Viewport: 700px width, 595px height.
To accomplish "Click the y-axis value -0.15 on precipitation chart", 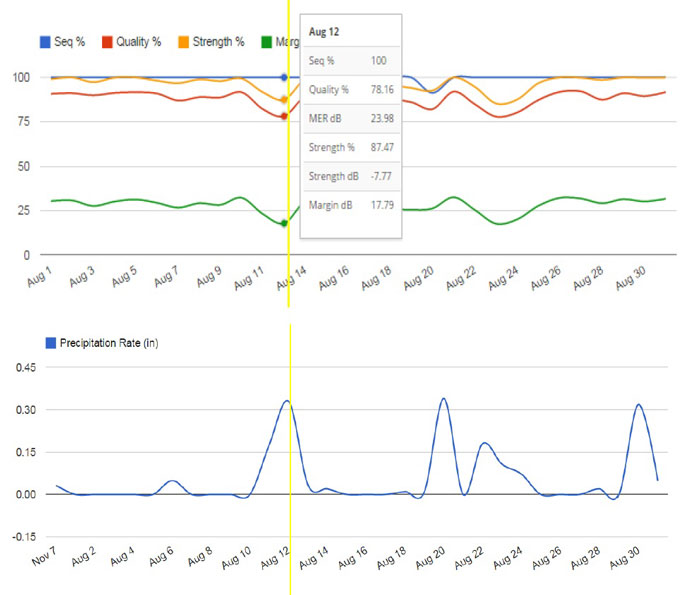I will pos(24,537).
